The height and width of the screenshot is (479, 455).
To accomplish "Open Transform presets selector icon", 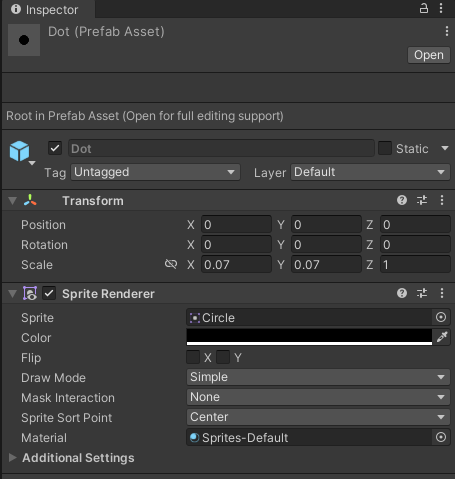I will (x=422, y=200).
